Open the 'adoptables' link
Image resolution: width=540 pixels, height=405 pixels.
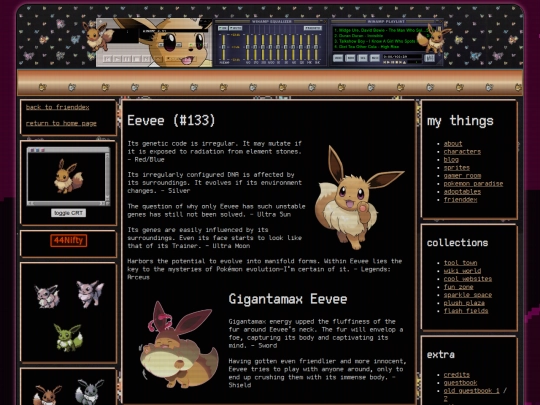[x=462, y=191]
